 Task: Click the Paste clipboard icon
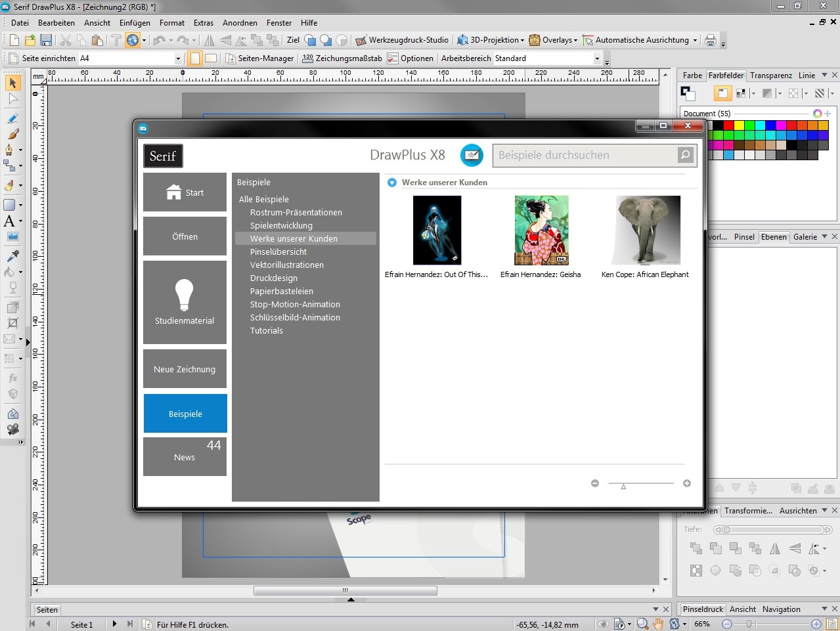pos(97,40)
